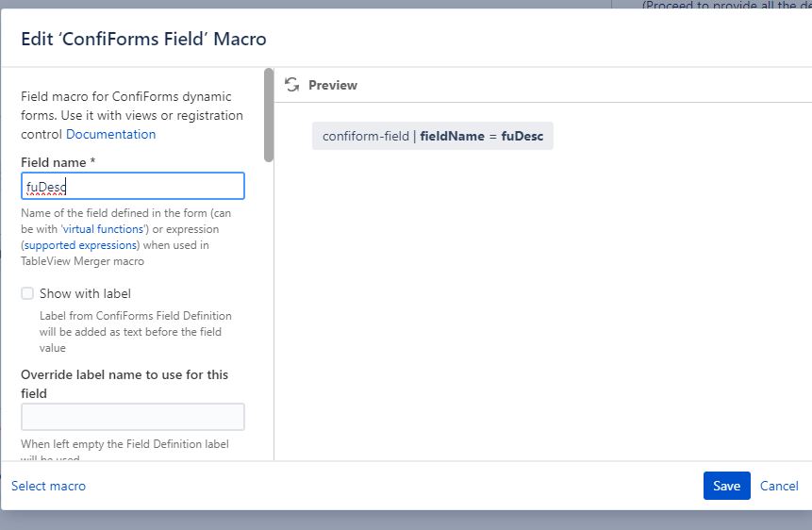Image resolution: width=812 pixels, height=530 pixels.
Task: Click the fuDesc value in preview placeholder
Action: click(522, 136)
